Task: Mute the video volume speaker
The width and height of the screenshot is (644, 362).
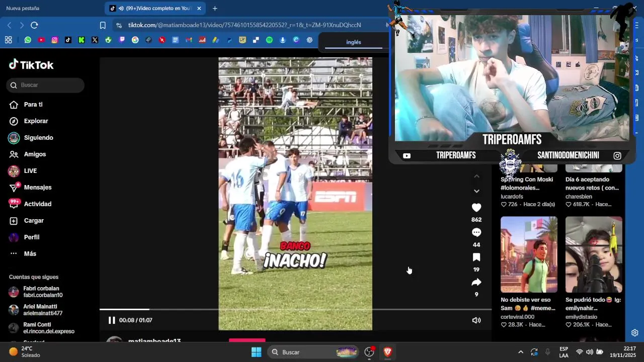Action: pyautogui.click(x=476, y=320)
